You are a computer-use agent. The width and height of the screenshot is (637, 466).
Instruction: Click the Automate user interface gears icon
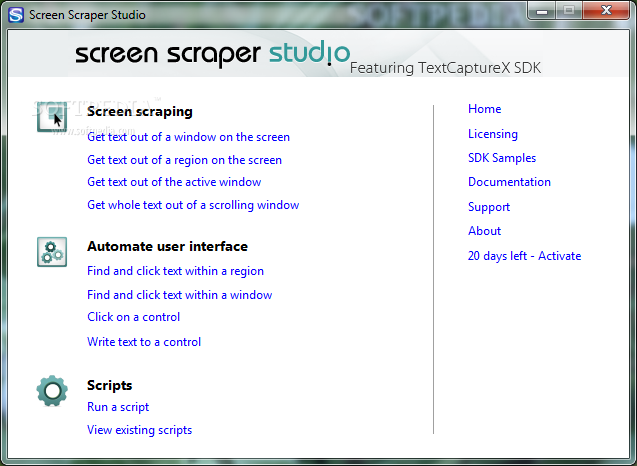52,252
